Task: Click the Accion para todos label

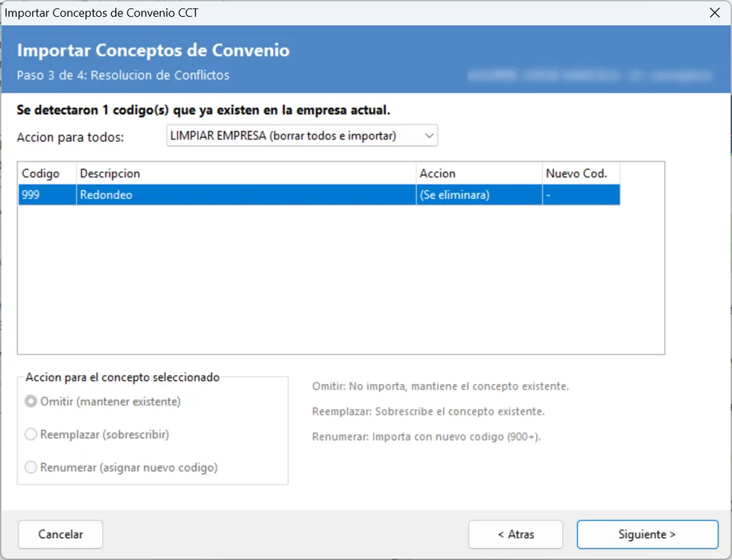Action: 70,137
